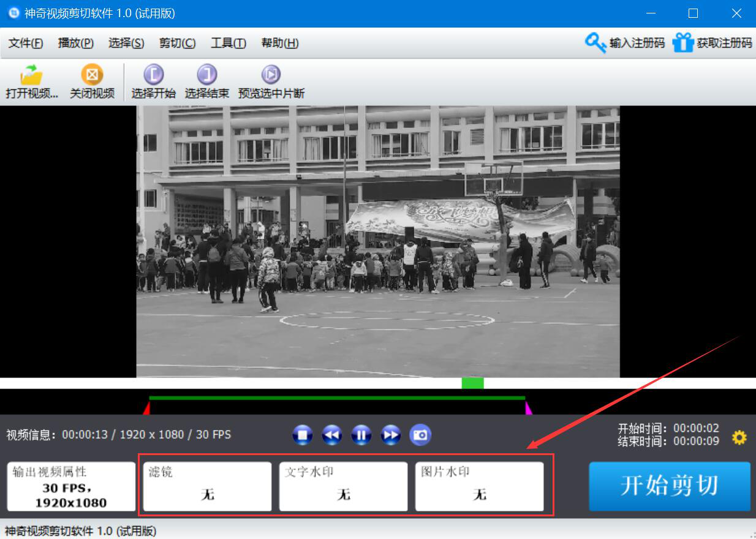
Task: Click the 关闭视频 toolbar icon
Action: point(92,75)
